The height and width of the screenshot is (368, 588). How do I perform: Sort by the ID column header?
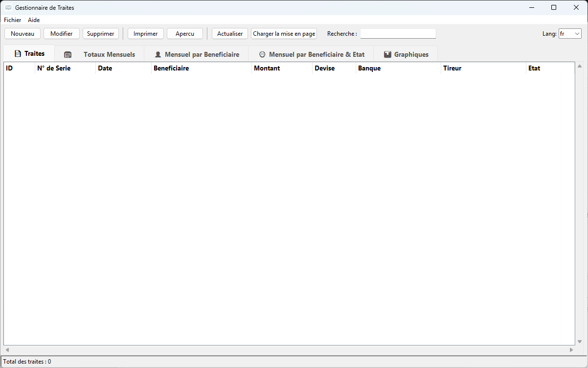(20, 68)
